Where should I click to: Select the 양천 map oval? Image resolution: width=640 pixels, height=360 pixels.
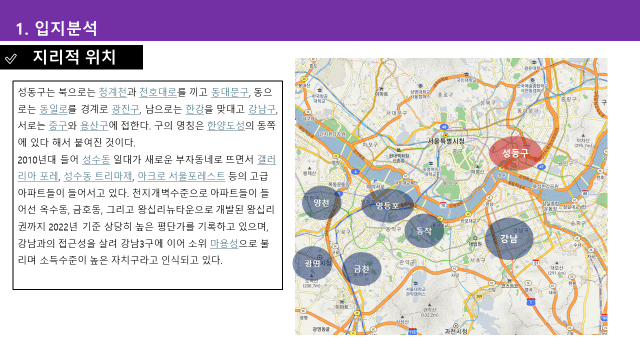tap(322, 203)
